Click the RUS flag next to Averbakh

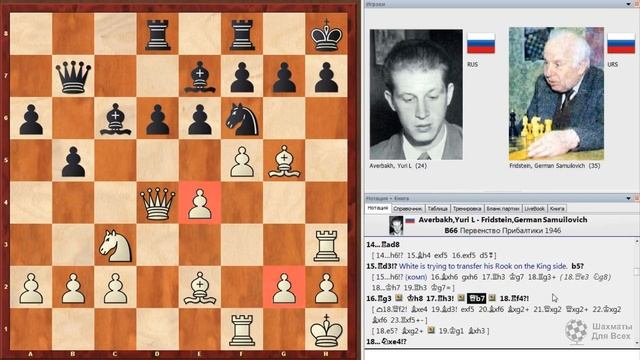[481, 43]
